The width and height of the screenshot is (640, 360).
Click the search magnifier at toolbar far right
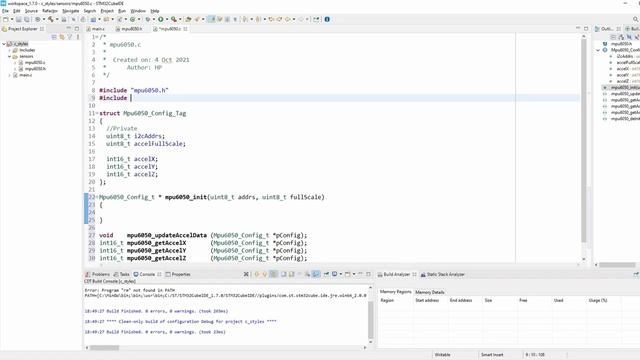tap(636, 19)
